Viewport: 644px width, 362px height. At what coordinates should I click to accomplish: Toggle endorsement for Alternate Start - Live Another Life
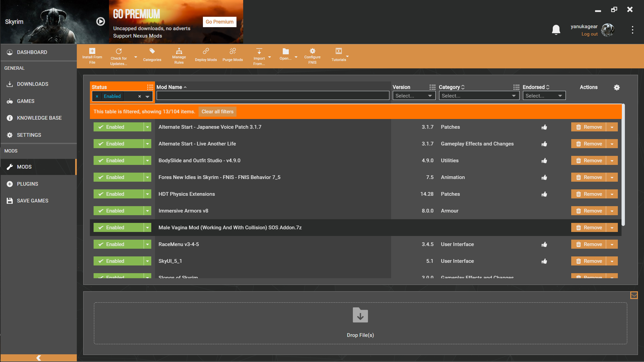pos(544,144)
